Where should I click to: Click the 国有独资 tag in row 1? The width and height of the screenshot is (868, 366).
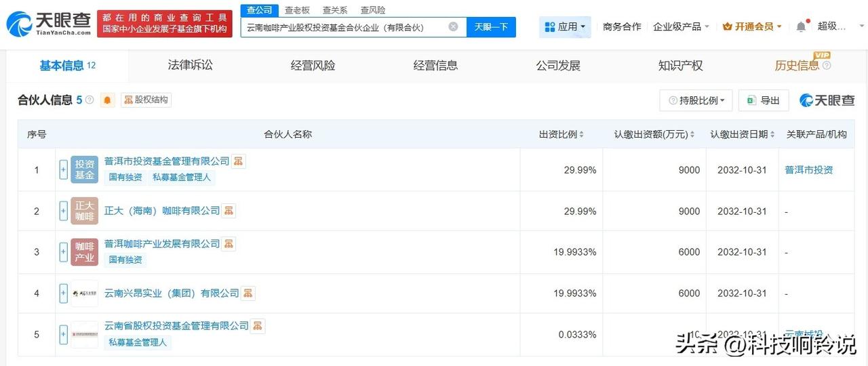(x=125, y=178)
